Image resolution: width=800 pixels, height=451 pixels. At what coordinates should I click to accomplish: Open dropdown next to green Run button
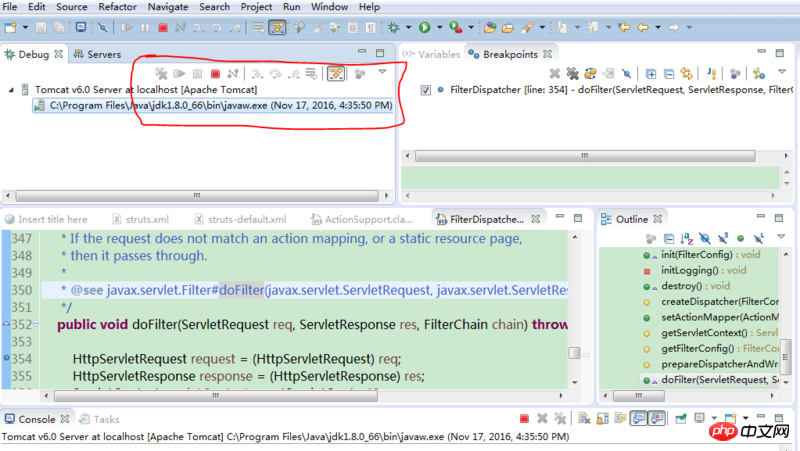click(439, 28)
